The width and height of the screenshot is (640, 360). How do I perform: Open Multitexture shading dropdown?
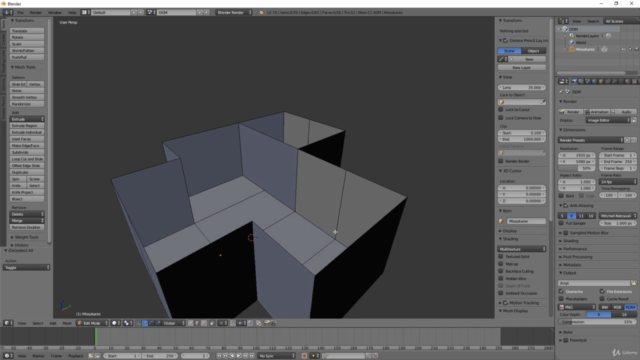pos(522,249)
